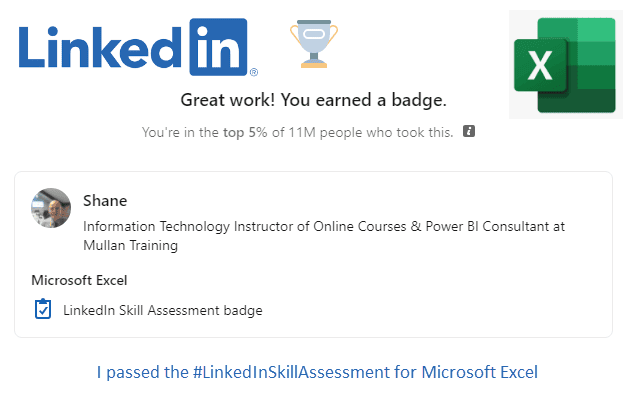Click the LinkedIn logo
This screenshot has height=405, width=636.
[138, 47]
